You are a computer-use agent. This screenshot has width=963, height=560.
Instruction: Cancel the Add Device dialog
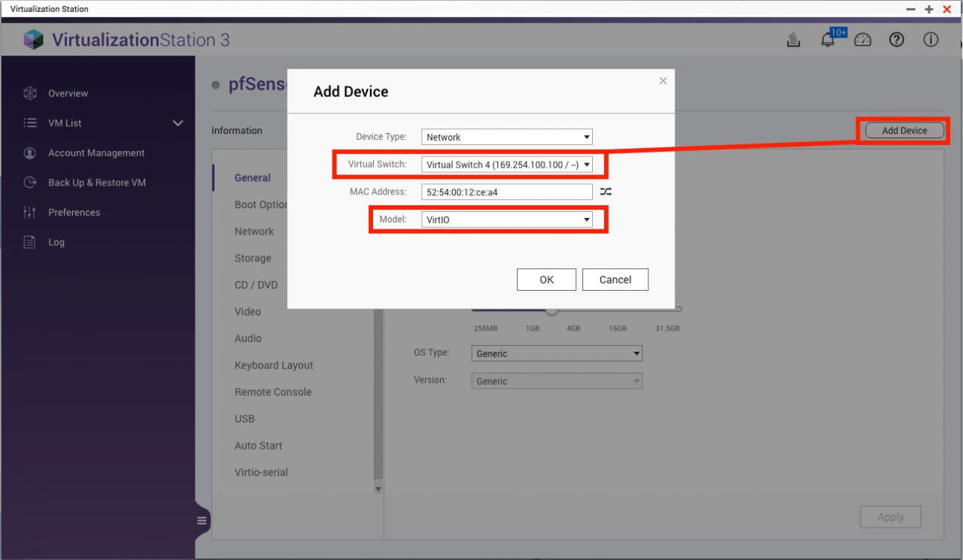pos(615,280)
